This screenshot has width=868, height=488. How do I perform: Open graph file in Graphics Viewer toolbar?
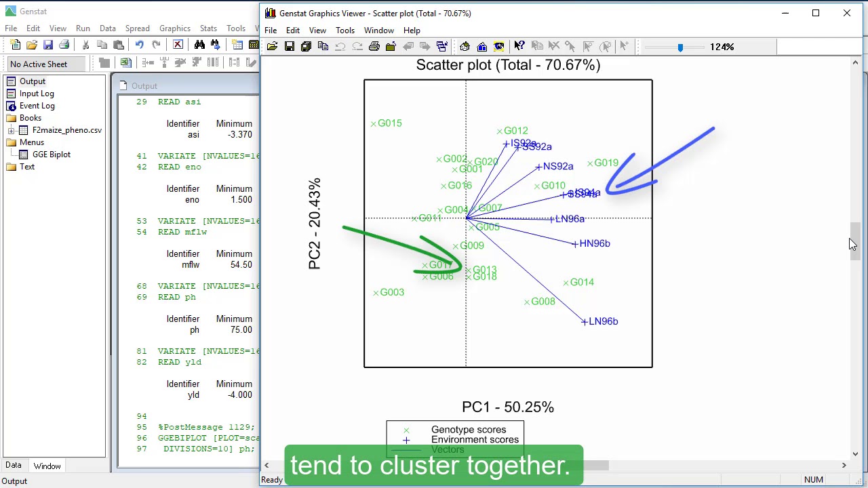click(x=272, y=46)
